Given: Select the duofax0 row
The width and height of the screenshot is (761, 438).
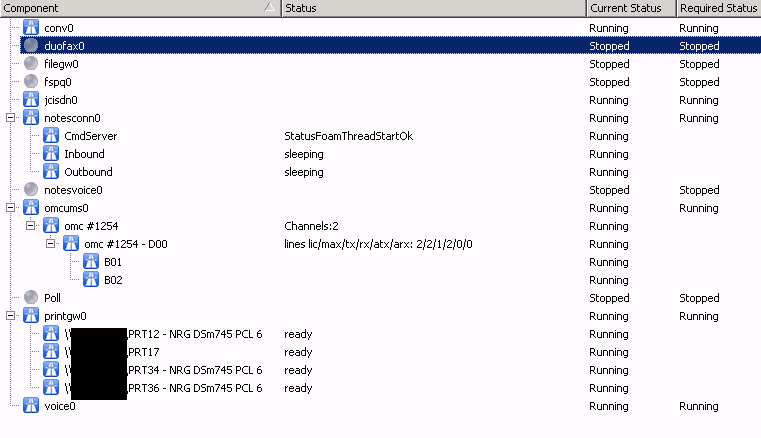Looking at the screenshot, I should point(65,46).
